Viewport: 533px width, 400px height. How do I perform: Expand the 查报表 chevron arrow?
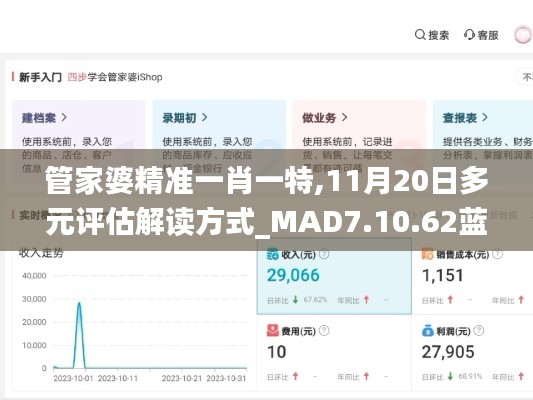pos(485,118)
